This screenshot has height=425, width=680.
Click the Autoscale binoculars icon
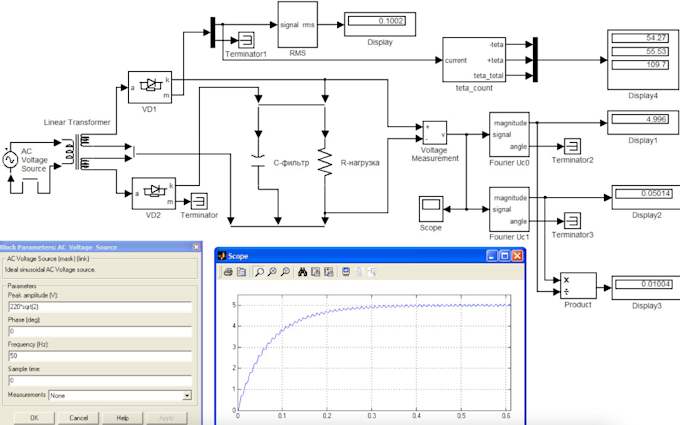302,272
